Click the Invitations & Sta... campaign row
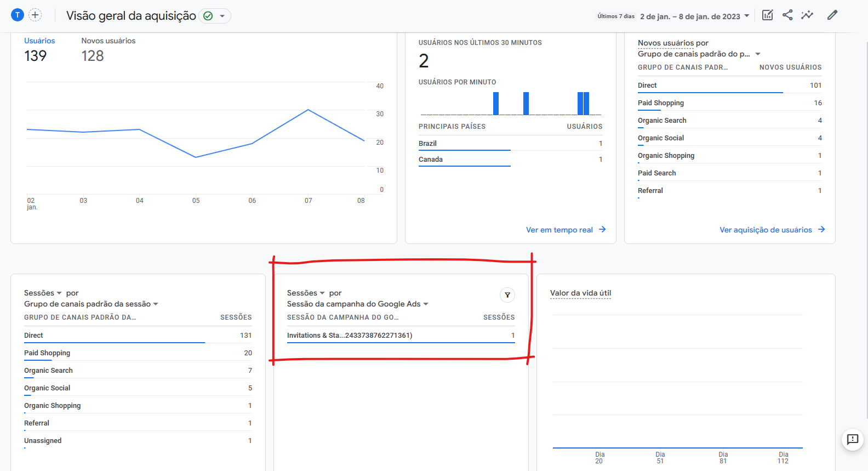This screenshot has height=471, width=868. [401, 335]
